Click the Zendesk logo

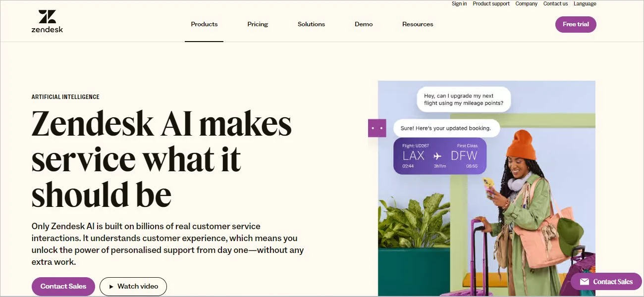pyautogui.click(x=47, y=21)
